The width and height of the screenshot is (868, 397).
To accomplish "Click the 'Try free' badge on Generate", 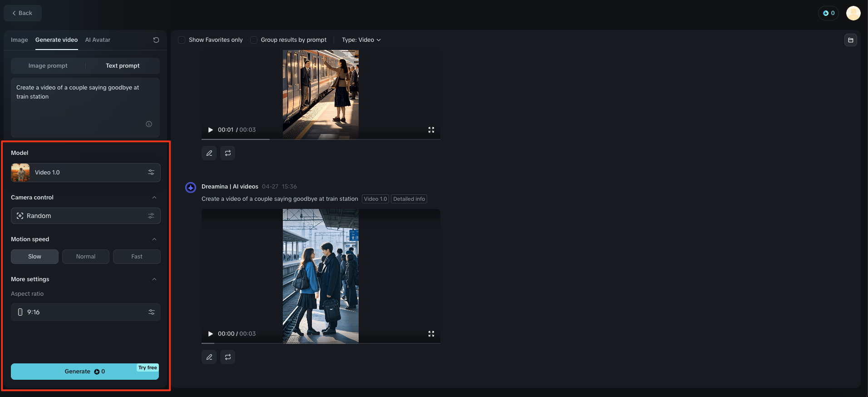I will click(148, 368).
